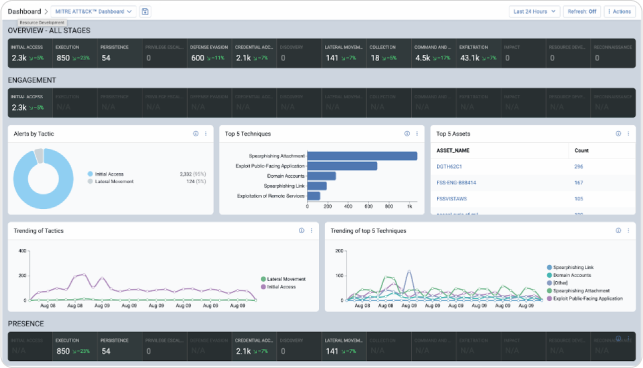Open info icon on Alerts by Tactic panel
Viewport: 643px width, 368px height.
pos(196,134)
